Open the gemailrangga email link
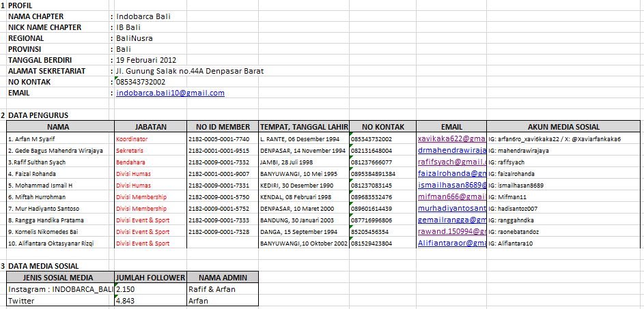Viewport: 644px width, 309px height. [x=452, y=220]
